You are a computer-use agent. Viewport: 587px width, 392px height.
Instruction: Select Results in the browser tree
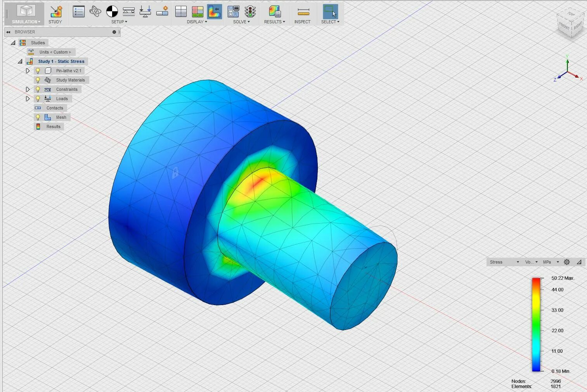(x=54, y=127)
